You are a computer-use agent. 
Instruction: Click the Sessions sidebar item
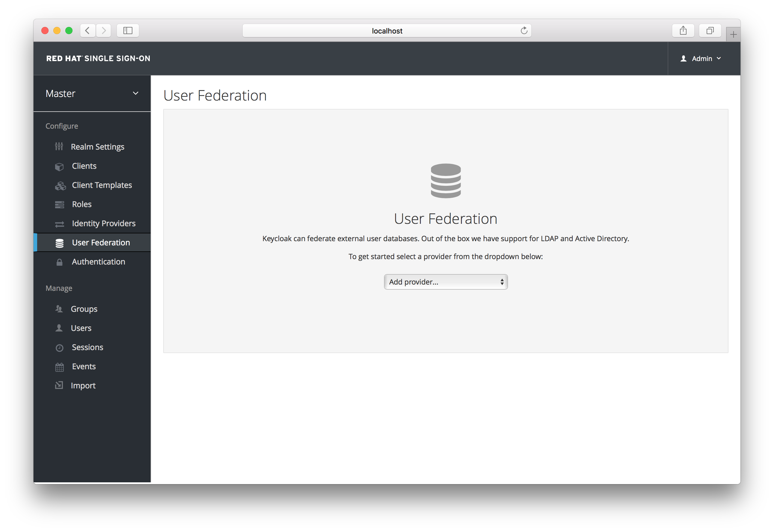click(87, 347)
